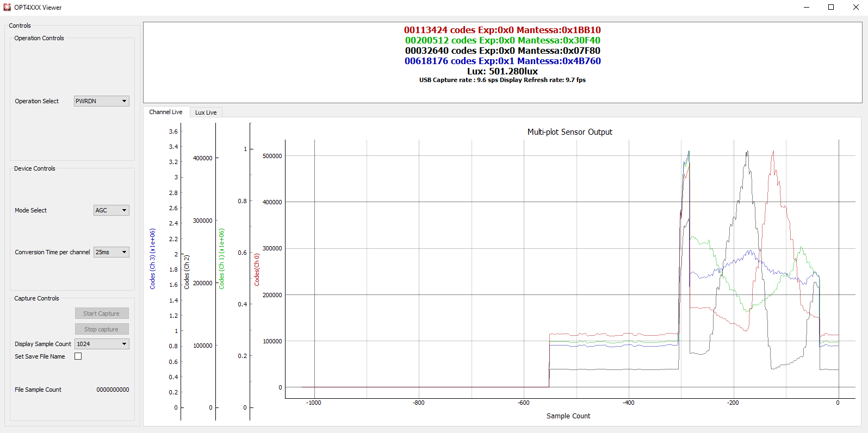Click the red Codes(Ch 0) axis label
The width and height of the screenshot is (868, 433).
[257, 269]
